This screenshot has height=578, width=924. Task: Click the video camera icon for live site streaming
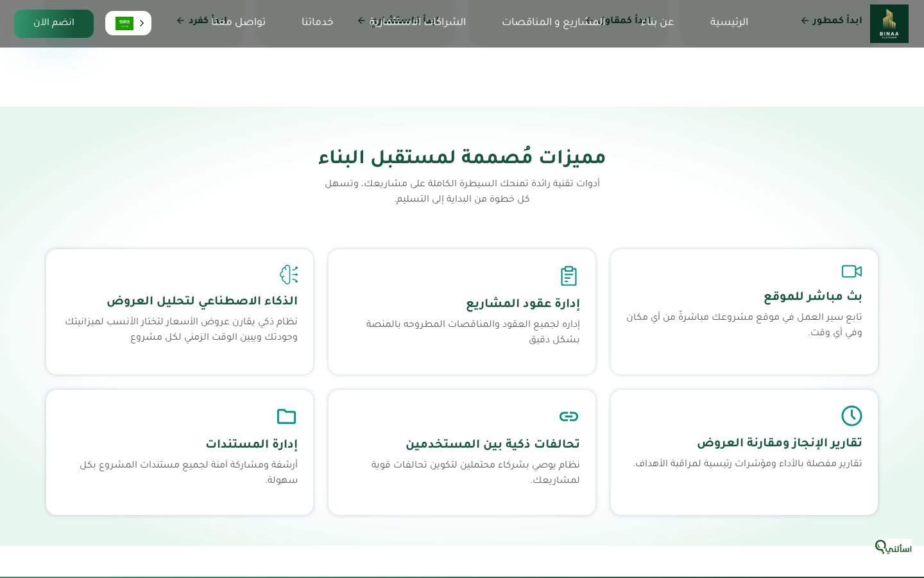(851, 271)
